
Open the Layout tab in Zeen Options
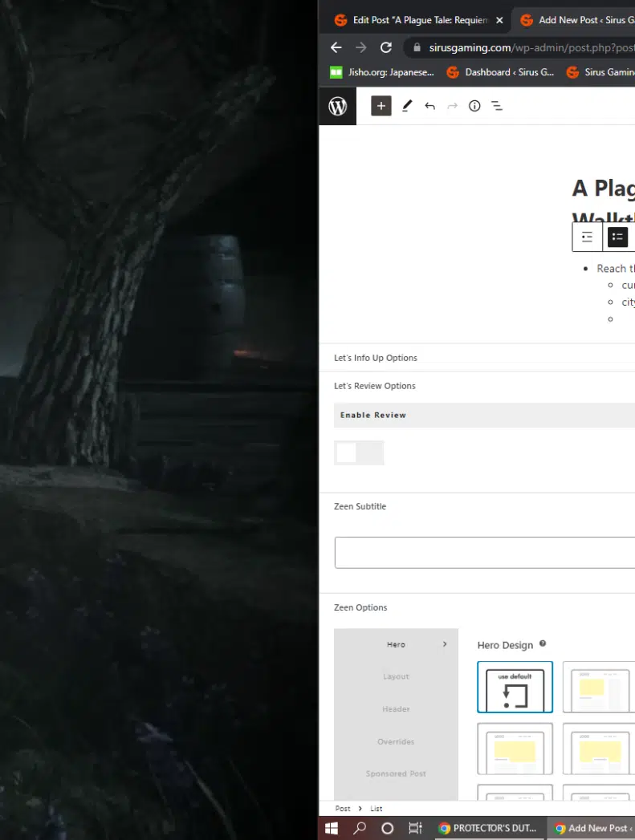396,676
